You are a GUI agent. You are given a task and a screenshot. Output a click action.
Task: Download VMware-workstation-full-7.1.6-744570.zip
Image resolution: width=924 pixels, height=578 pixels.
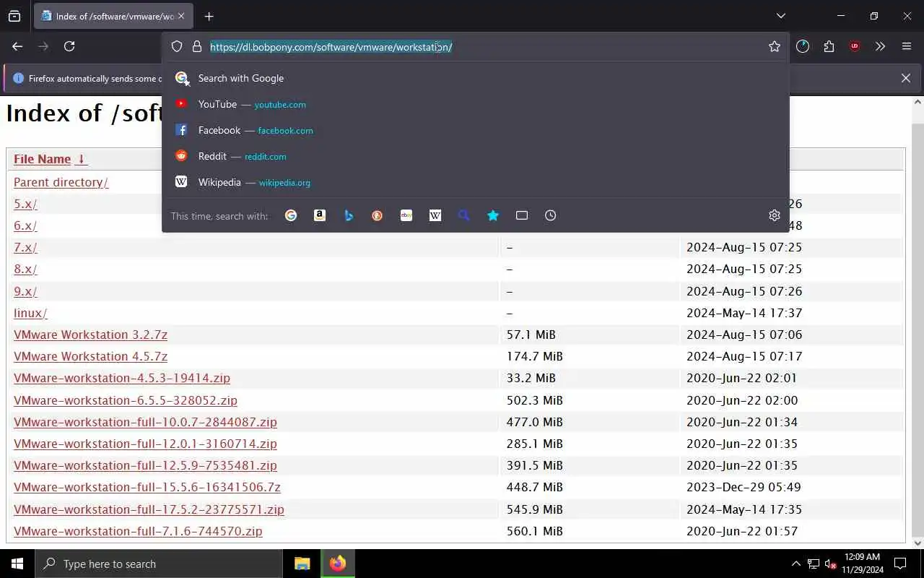coord(138,531)
